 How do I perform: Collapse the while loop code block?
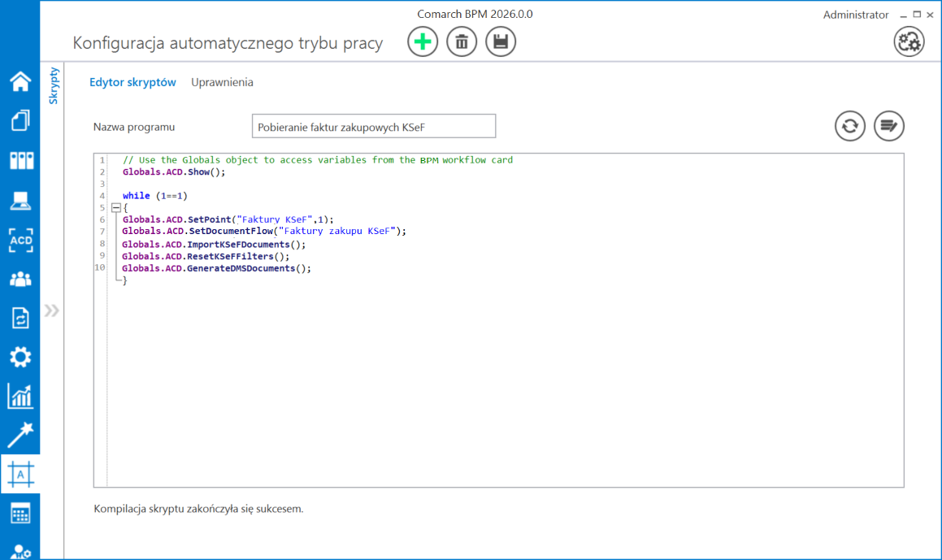coord(115,207)
